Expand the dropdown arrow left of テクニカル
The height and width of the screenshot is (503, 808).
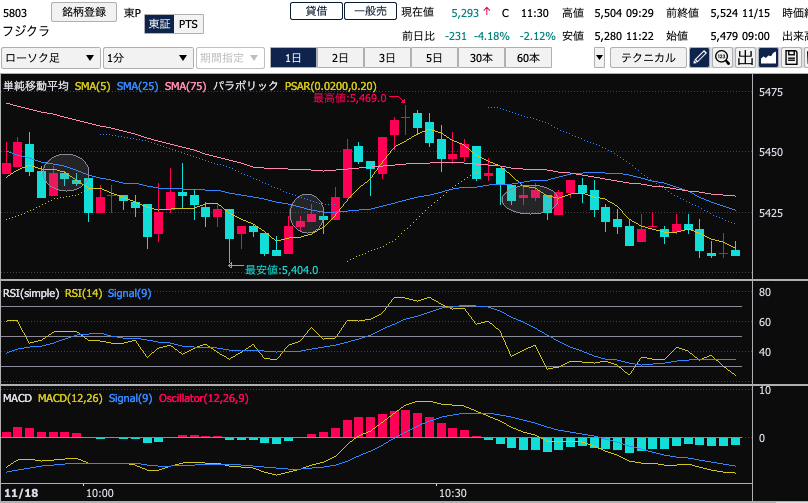point(599,58)
